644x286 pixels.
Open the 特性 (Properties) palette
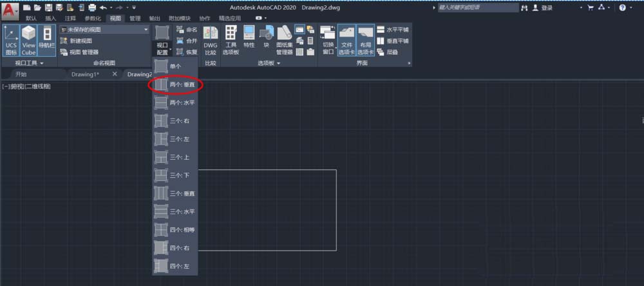pyautogui.click(x=249, y=37)
